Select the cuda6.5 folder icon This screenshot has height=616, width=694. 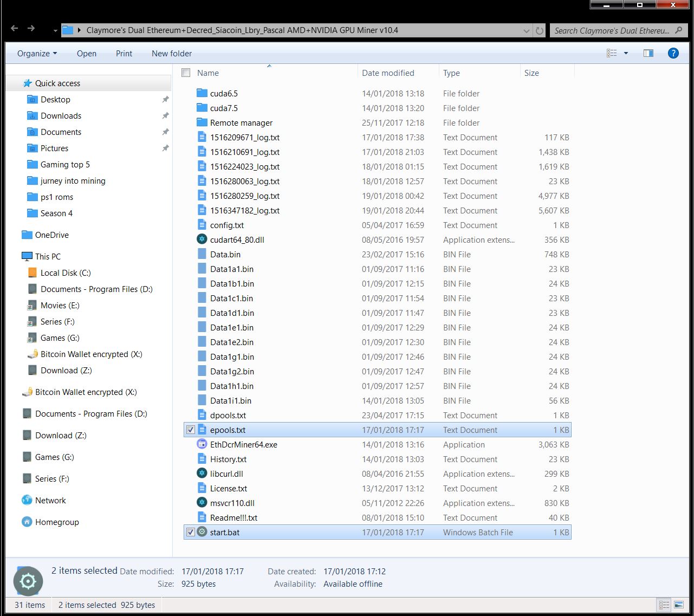[x=202, y=93]
